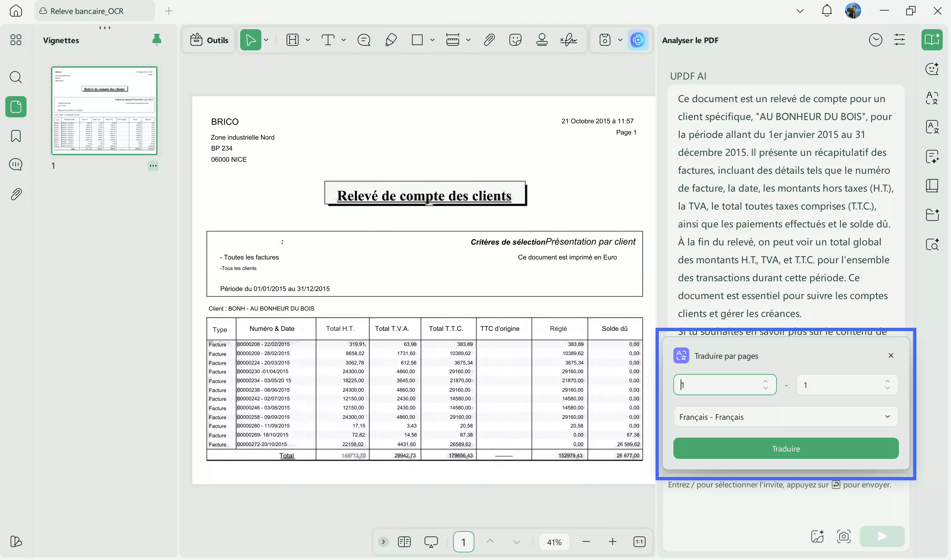Start a Signature with the signature tool
The height and width of the screenshot is (560, 951).
coord(569,40)
